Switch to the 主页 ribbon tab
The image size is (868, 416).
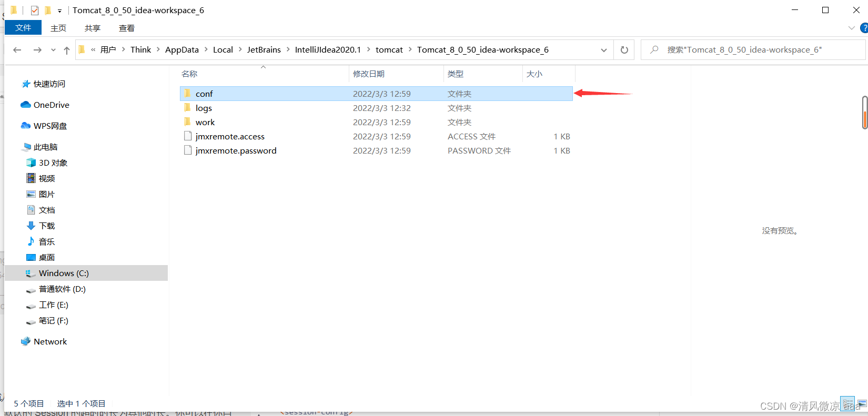pyautogui.click(x=58, y=28)
